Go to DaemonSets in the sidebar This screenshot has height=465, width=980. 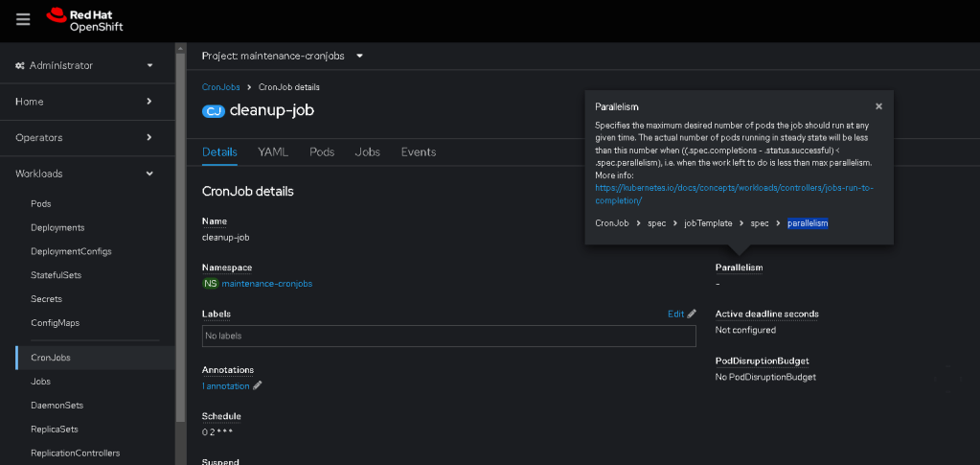[x=57, y=406]
